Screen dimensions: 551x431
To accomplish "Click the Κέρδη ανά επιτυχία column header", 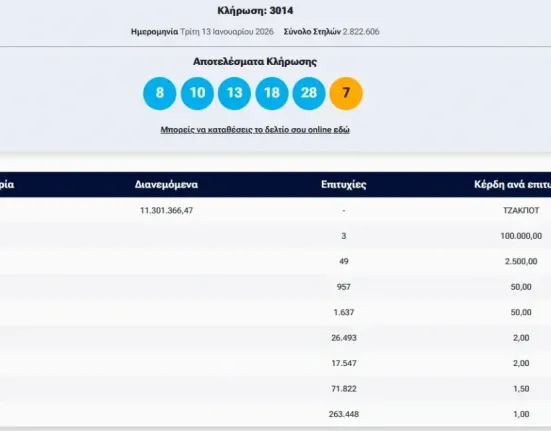I will click(x=513, y=184).
